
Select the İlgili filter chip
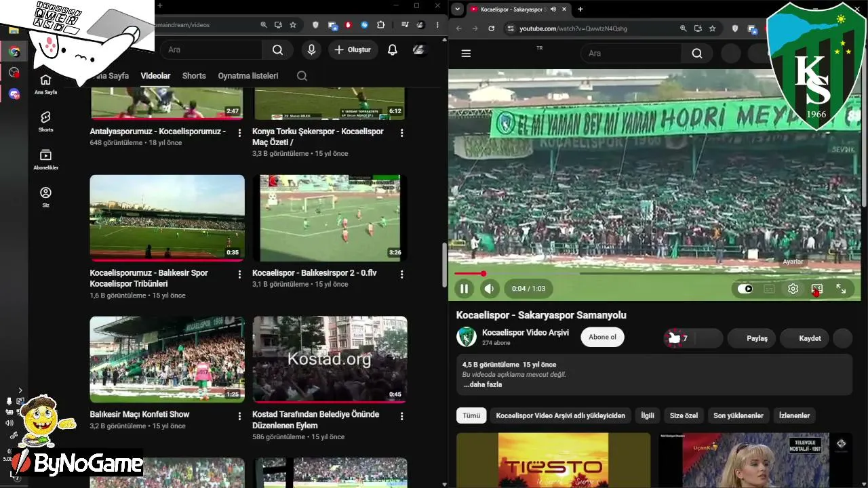pyautogui.click(x=648, y=415)
